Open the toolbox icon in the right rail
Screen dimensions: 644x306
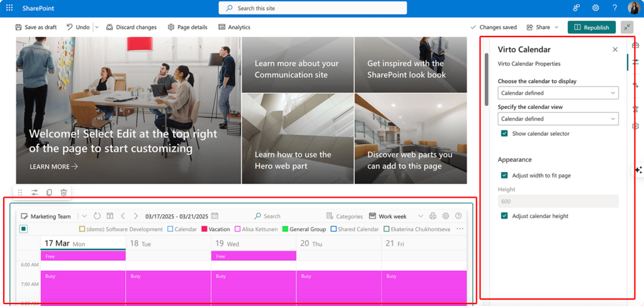[635, 45]
